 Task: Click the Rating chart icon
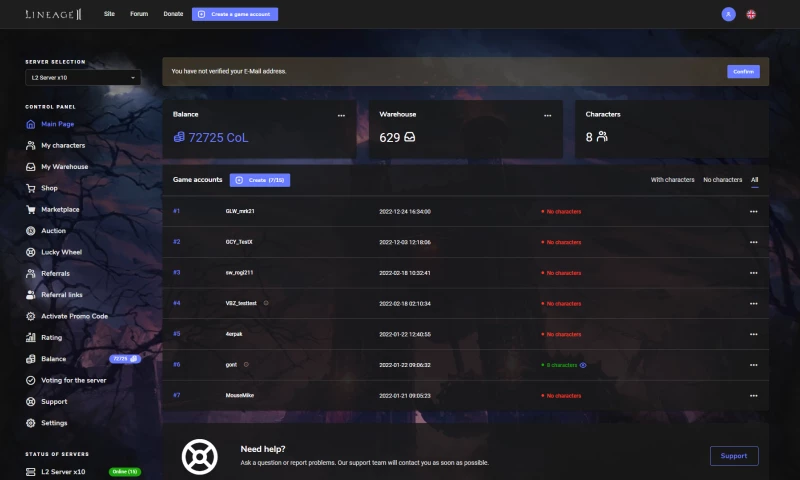click(31, 338)
